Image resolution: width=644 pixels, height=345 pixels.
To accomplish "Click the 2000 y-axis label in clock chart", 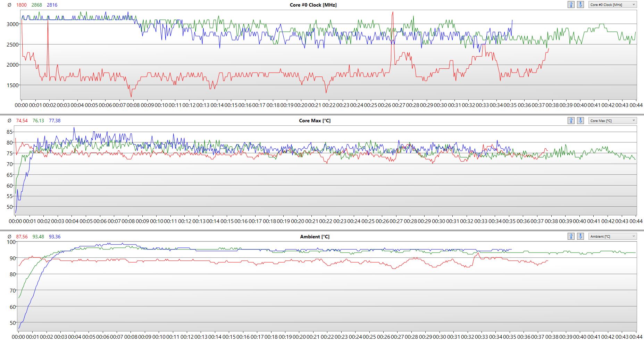I will point(13,65).
